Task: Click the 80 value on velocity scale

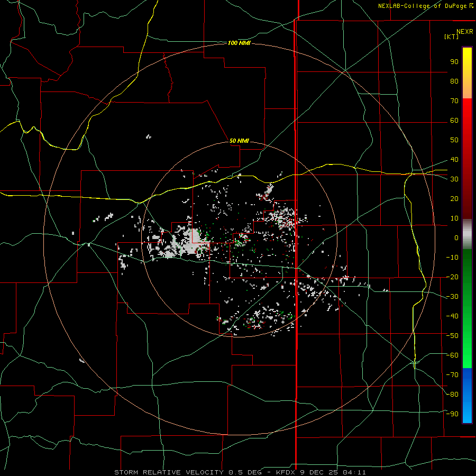Action: [454, 81]
